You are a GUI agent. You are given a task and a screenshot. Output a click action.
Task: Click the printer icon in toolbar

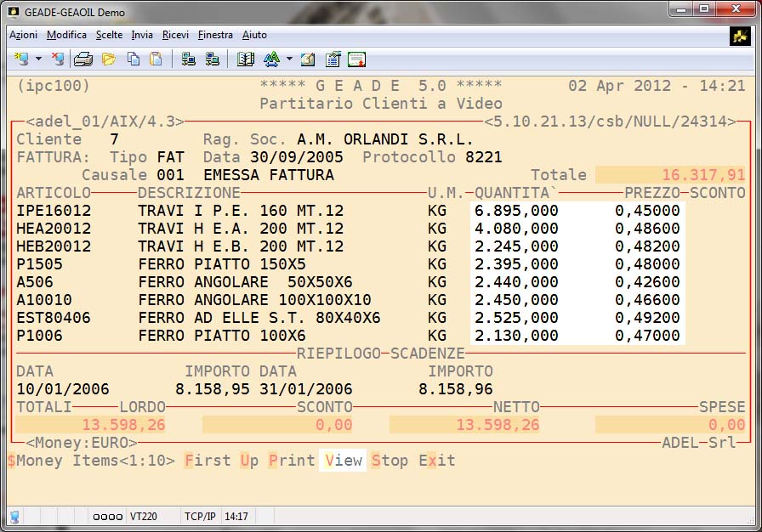tap(82, 59)
